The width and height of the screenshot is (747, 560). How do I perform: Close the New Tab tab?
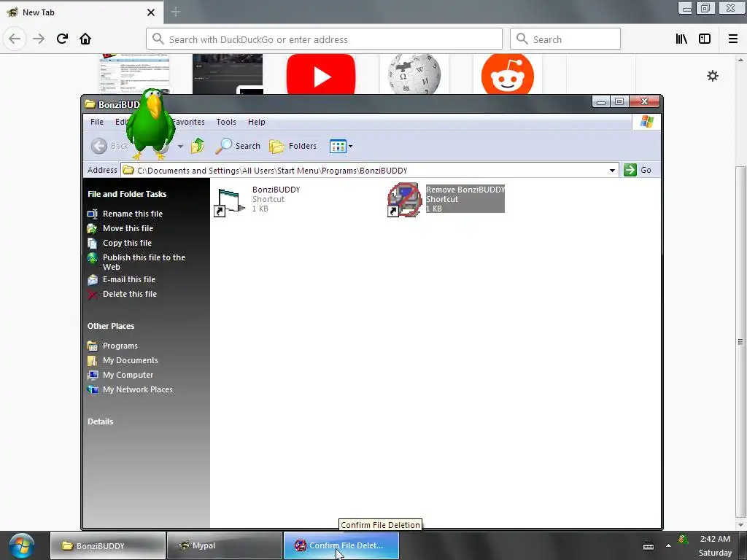coord(151,12)
